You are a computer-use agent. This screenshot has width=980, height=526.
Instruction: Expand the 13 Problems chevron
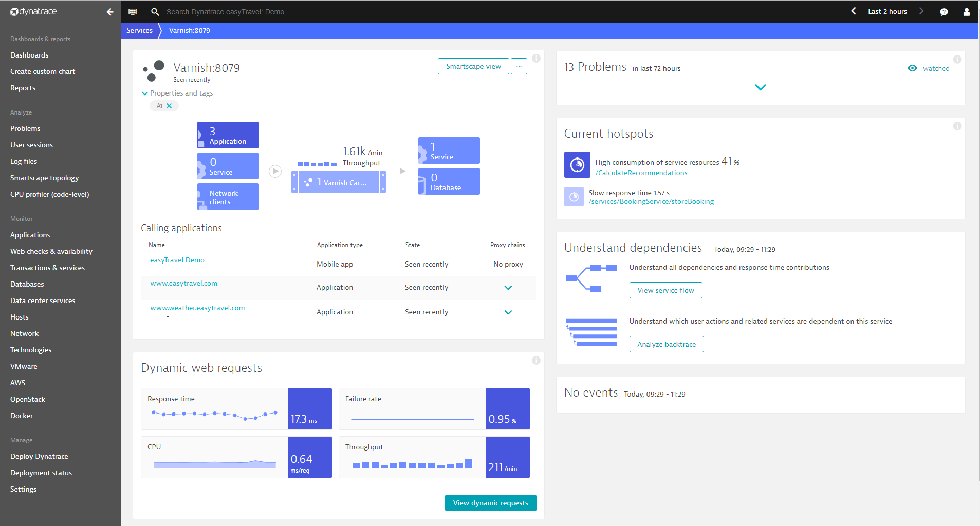[x=761, y=87]
